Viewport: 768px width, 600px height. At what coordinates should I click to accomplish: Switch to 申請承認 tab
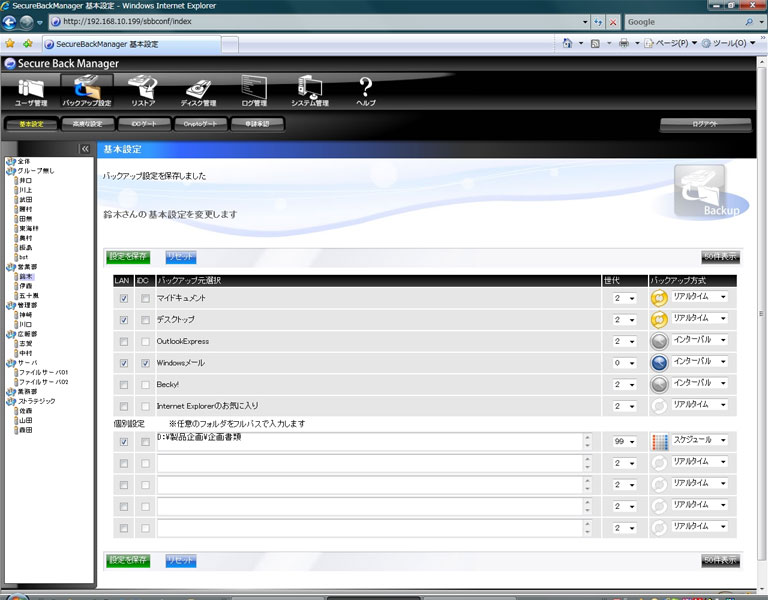tap(257, 124)
